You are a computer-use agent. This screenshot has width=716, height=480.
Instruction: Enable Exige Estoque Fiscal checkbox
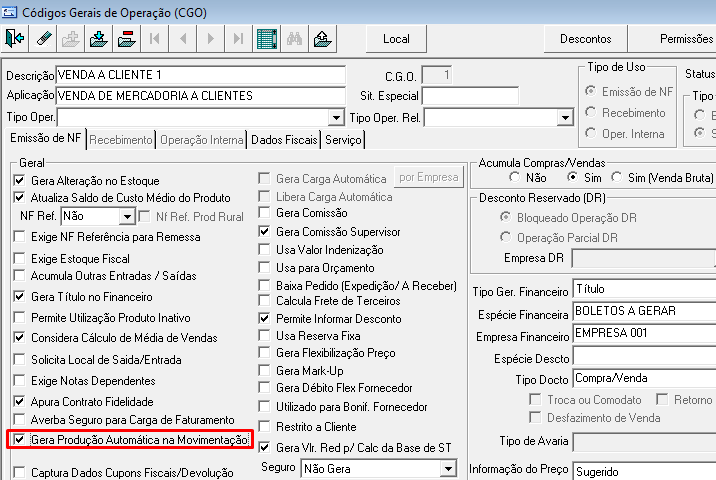point(19,258)
